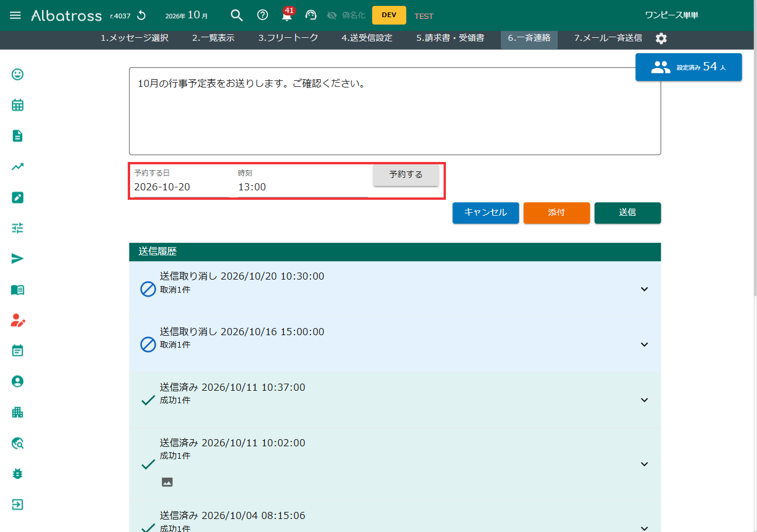The width and height of the screenshot is (757, 532).
Task: Open the bug report sidebar icon
Action: pyautogui.click(x=18, y=474)
